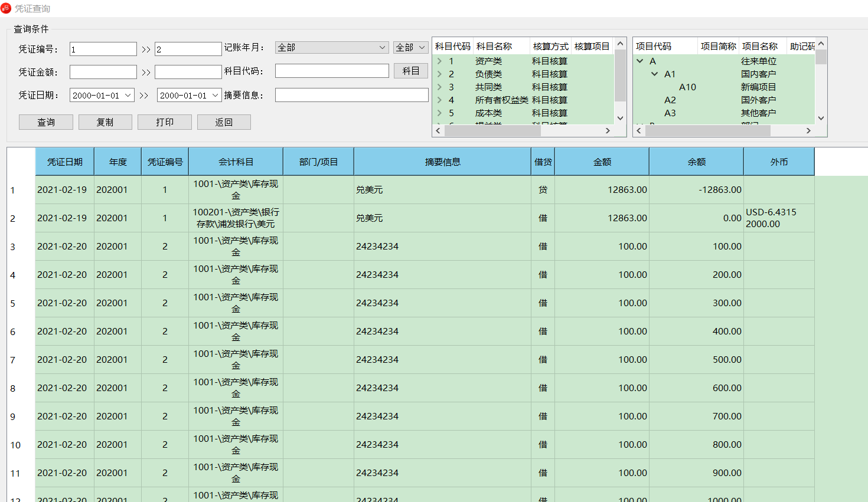Click the 打印 button

point(165,122)
